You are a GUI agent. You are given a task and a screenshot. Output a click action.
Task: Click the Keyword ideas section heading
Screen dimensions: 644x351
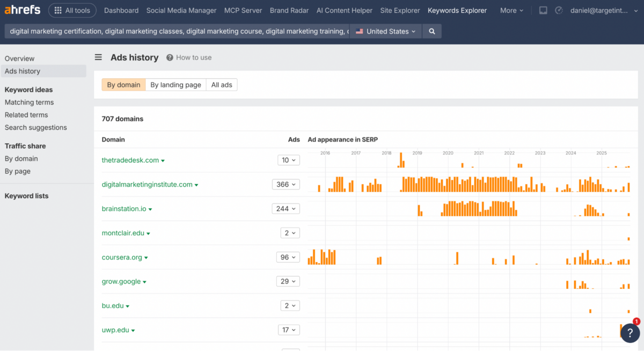[x=28, y=90]
